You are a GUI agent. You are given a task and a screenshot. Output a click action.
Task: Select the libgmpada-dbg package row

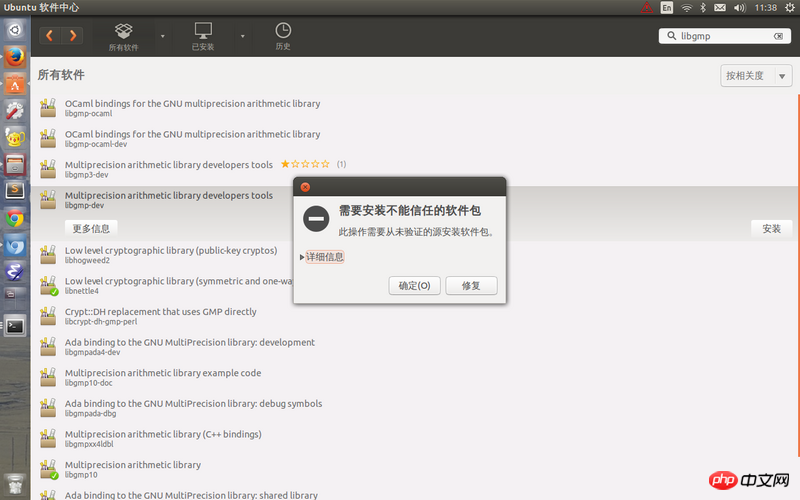414,408
